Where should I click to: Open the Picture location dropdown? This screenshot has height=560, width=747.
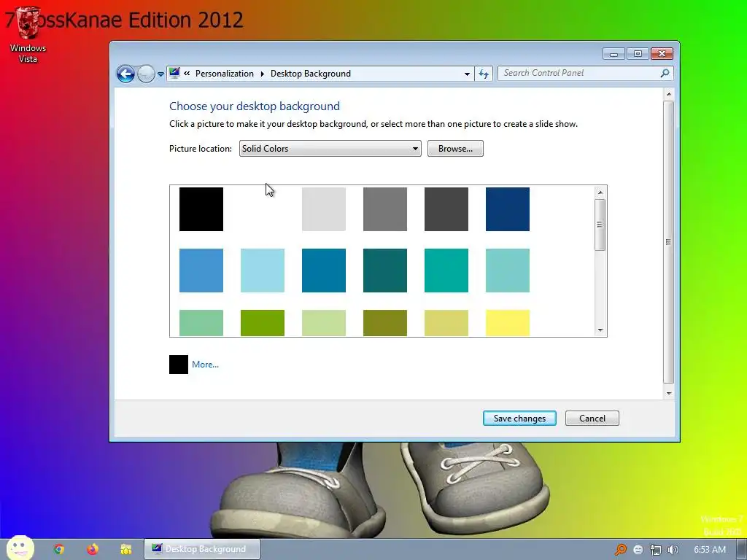pyautogui.click(x=330, y=149)
